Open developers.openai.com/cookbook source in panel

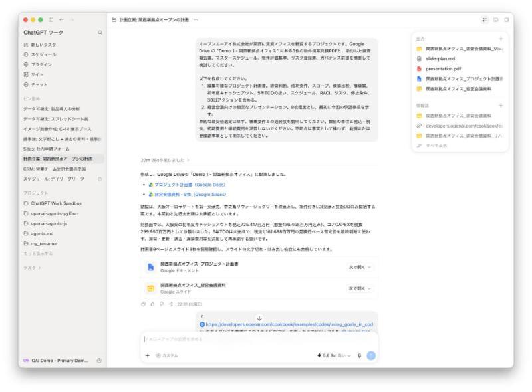coord(460,126)
